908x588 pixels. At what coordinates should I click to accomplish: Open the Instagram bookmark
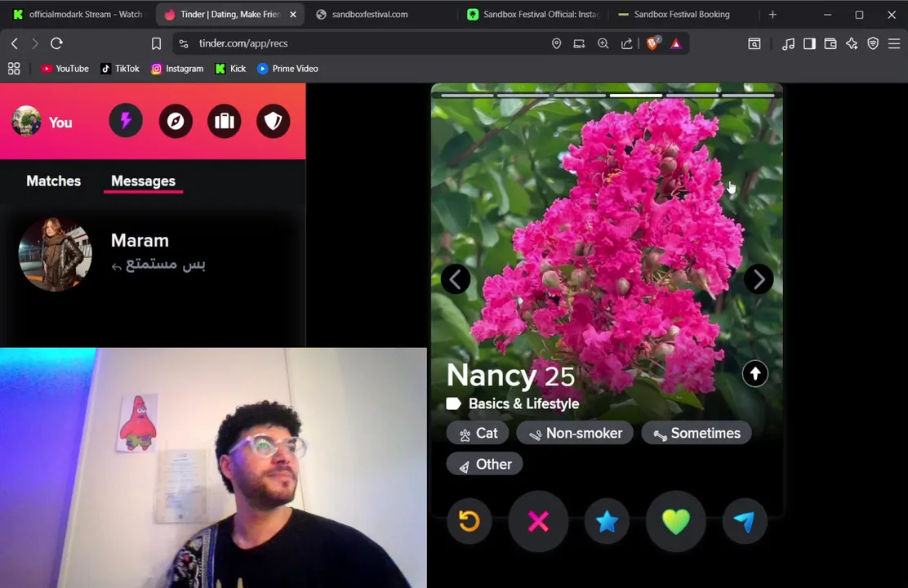tap(177, 69)
